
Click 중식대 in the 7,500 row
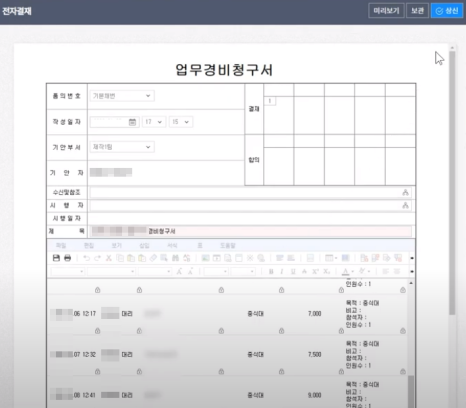(255, 354)
